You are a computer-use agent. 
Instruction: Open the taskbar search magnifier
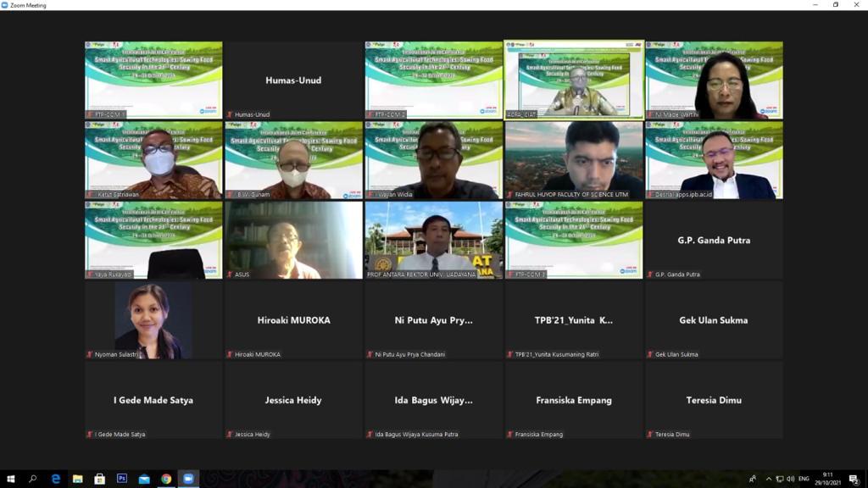point(33,479)
